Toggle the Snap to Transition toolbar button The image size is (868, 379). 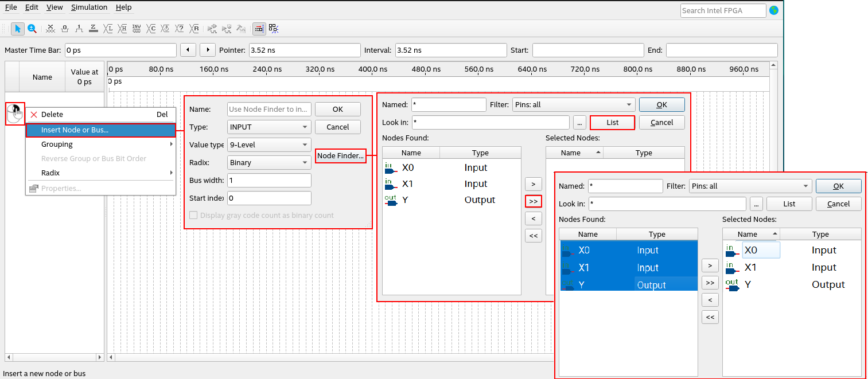(259, 28)
